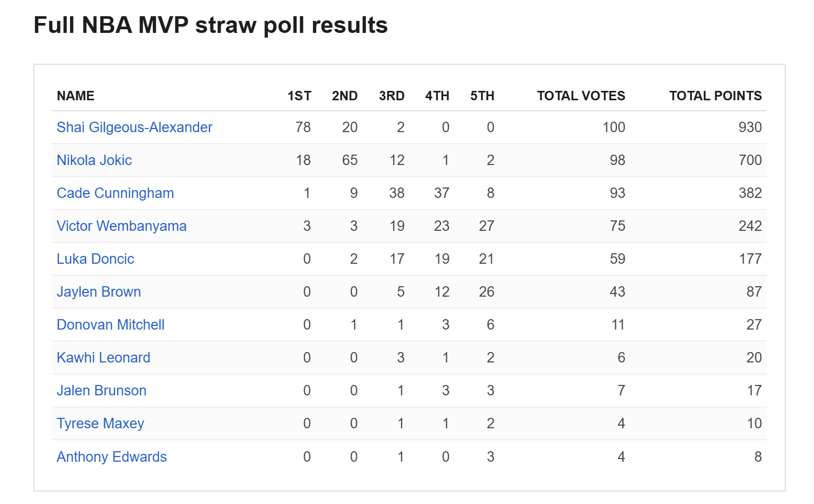Select the Jalen Brunson link
The height and width of the screenshot is (504, 814).
[x=101, y=391]
